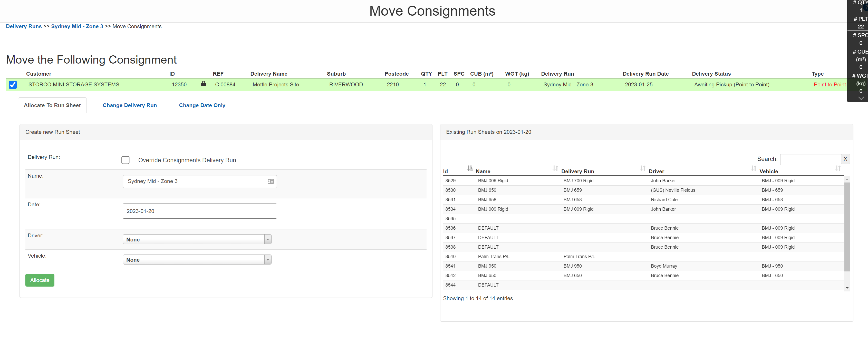
Task: Open the Vehicle dropdown
Action: pyautogui.click(x=197, y=259)
